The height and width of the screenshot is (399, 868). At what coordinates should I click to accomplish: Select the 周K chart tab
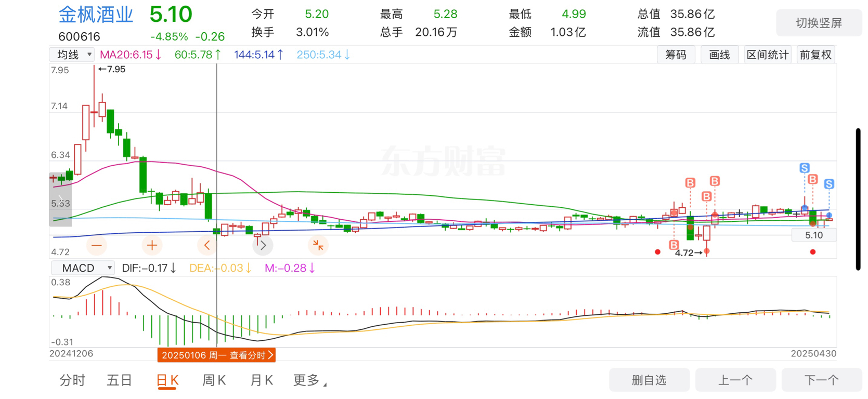tap(214, 380)
